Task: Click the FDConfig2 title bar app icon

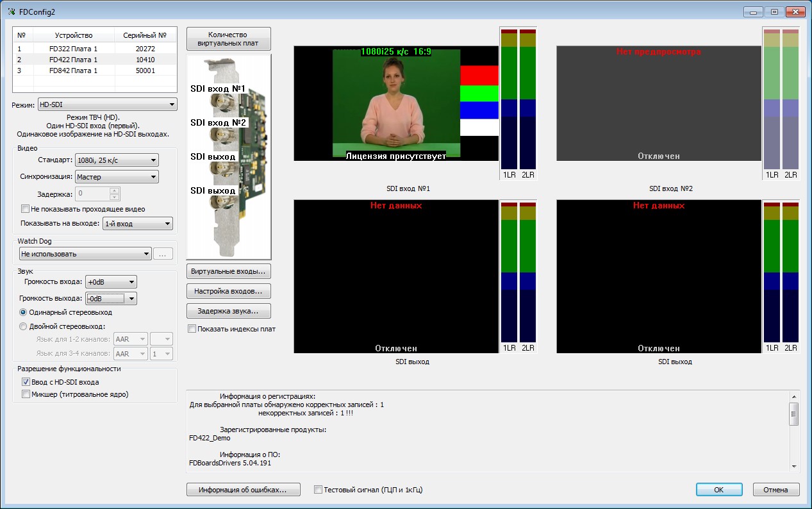Action: tap(11, 11)
